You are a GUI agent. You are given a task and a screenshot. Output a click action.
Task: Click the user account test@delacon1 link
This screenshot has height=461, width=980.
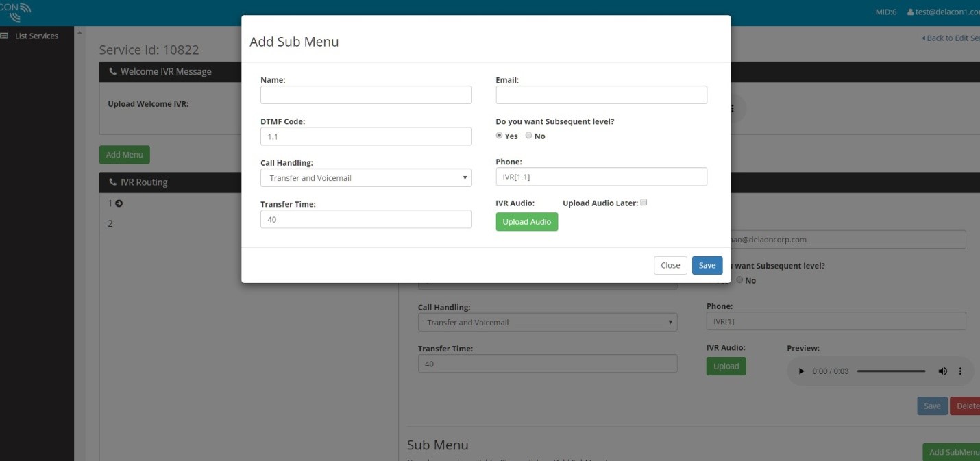(x=944, y=12)
